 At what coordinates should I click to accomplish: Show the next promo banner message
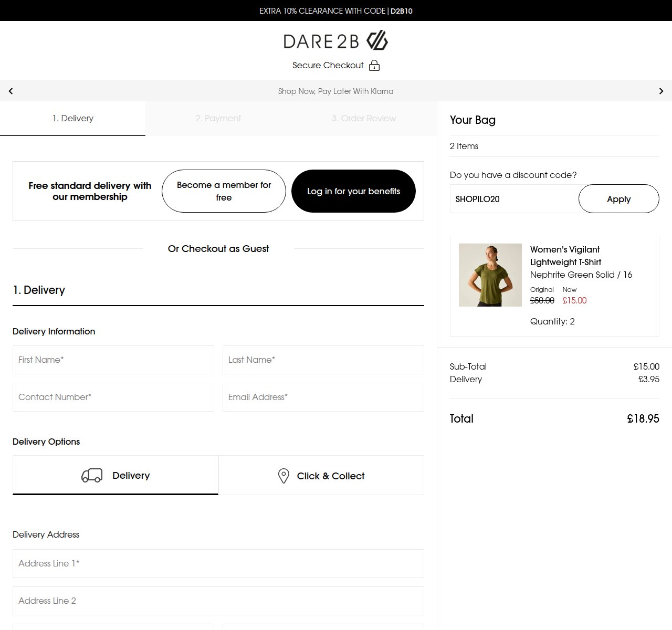pos(661,91)
